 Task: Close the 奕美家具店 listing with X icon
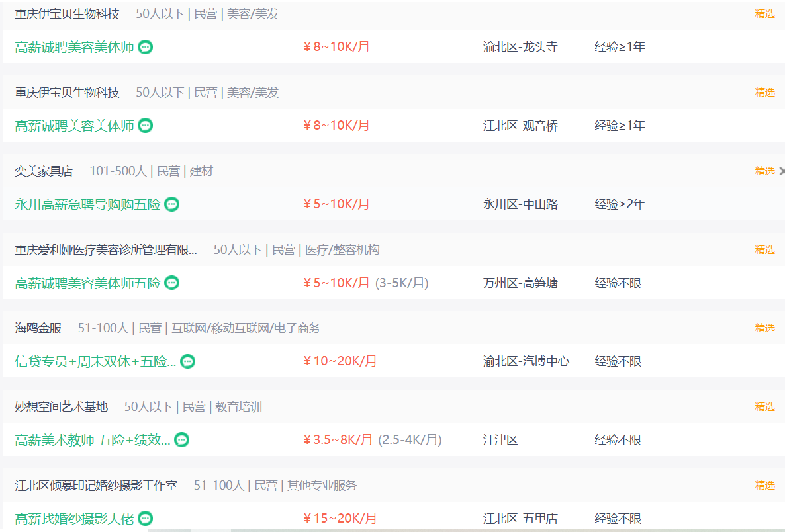(x=782, y=171)
